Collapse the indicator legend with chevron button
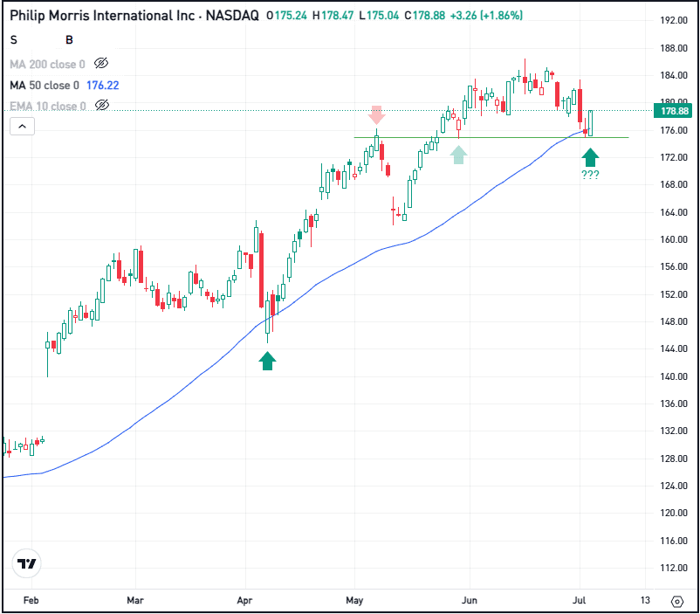This screenshot has width=700, height=614. pos(22,127)
